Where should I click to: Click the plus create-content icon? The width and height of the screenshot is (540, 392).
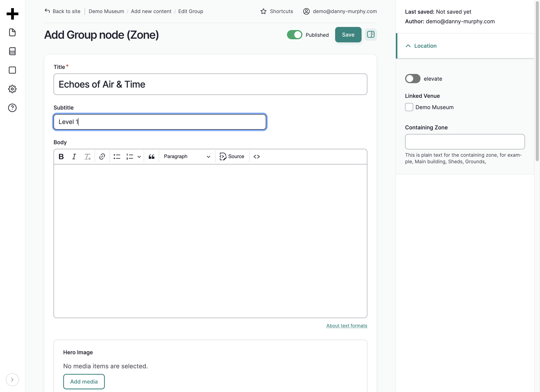(x=12, y=14)
